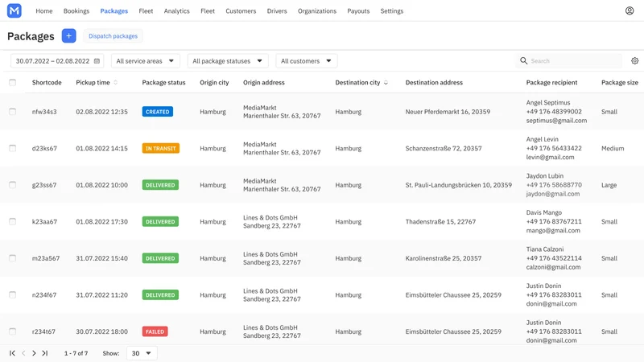
Task: Click the search magnifier icon
Action: [x=523, y=61]
